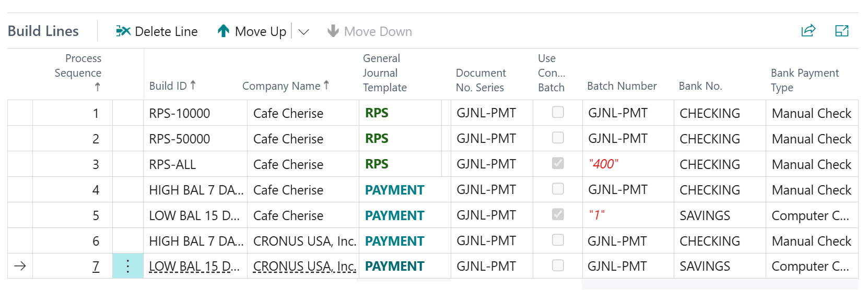The image size is (868, 290).
Task: Click the Batch Number column header
Action: 621,86
